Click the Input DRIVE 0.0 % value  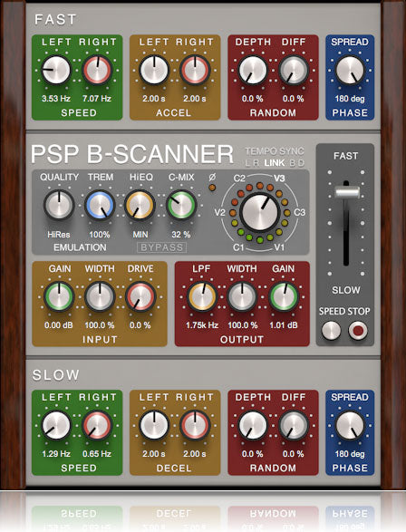[140, 325]
